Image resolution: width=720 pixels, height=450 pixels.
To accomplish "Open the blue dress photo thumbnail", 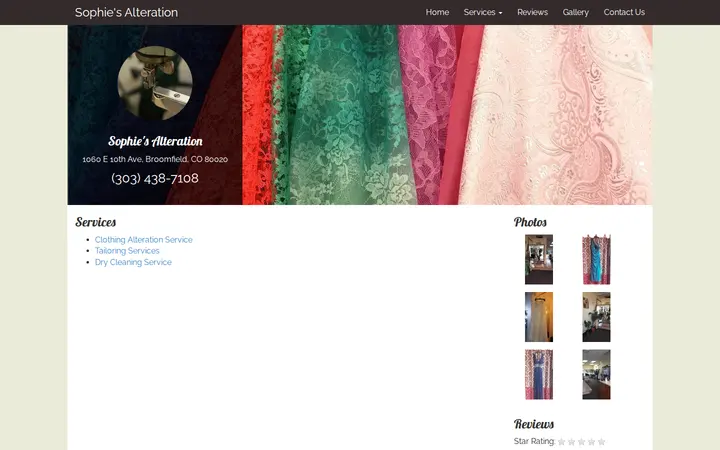I will pyautogui.click(x=539, y=374).
